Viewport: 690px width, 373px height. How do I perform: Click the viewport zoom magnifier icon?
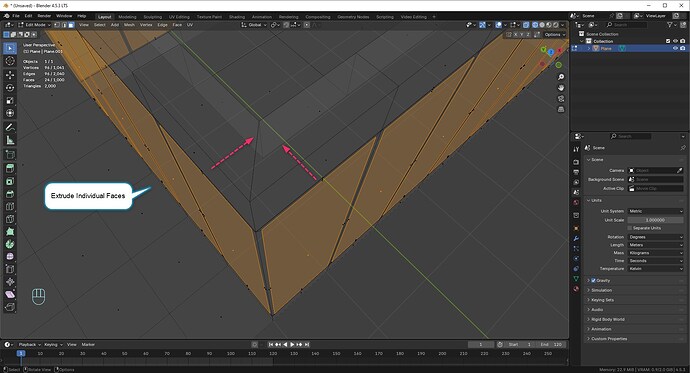click(561, 77)
